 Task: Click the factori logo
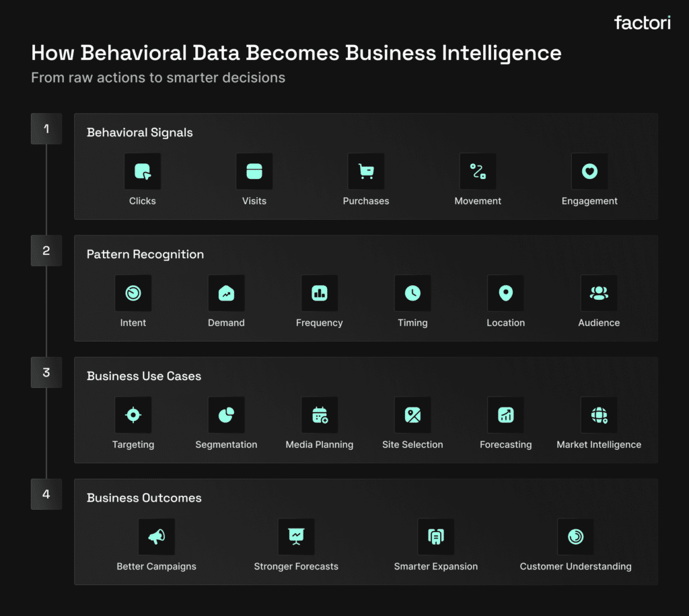click(643, 23)
